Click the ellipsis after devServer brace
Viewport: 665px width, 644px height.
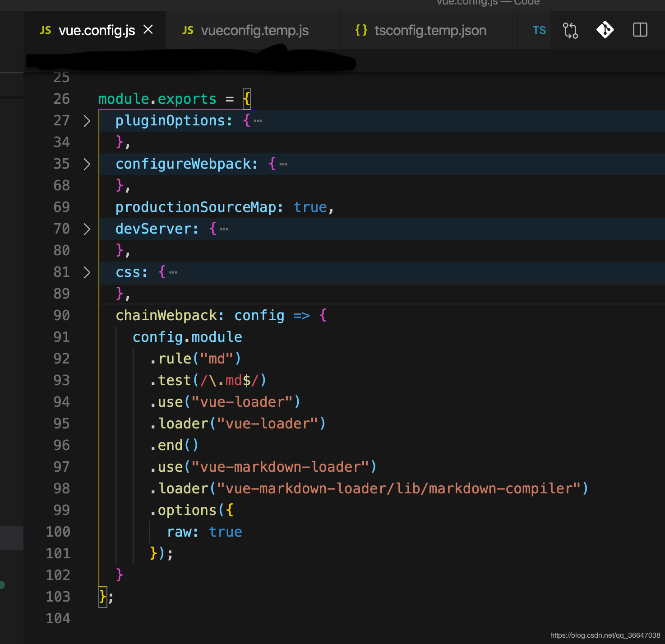[x=224, y=229]
